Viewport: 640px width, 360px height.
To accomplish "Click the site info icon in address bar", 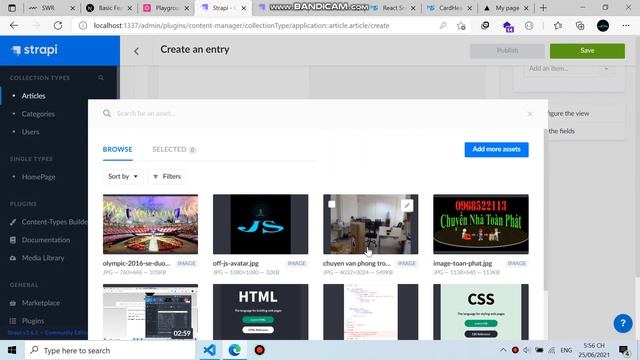I will click(x=83, y=25).
